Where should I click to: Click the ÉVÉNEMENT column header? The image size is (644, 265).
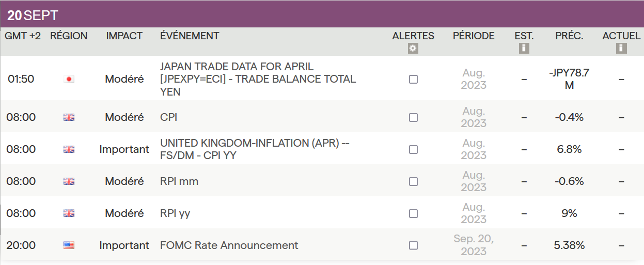pyautogui.click(x=190, y=36)
